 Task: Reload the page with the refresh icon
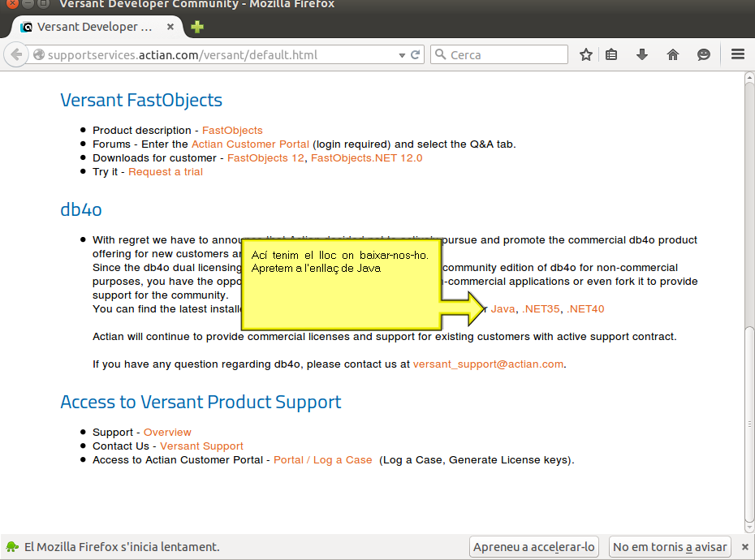(x=415, y=54)
